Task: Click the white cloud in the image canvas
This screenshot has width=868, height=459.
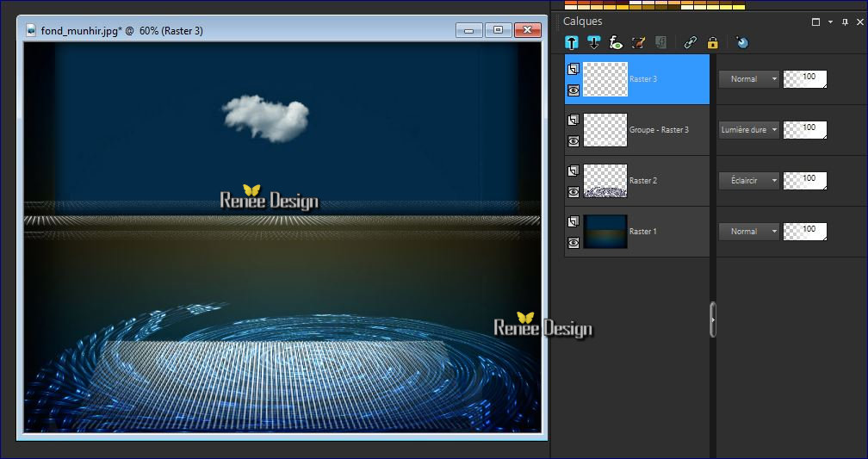Action: coord(267,118)
